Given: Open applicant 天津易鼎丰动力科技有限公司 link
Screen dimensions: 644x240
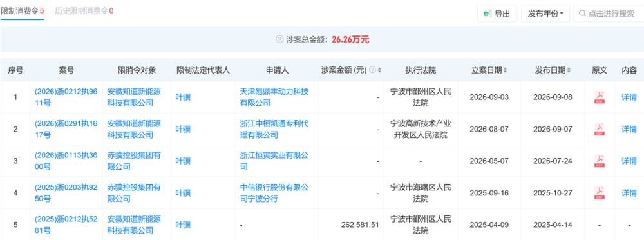Looking at the screenshot, I should (x=274, y=97).
